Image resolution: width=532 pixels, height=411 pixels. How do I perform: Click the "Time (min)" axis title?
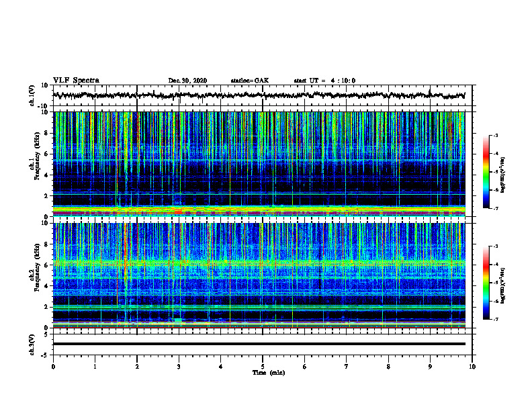269,373
